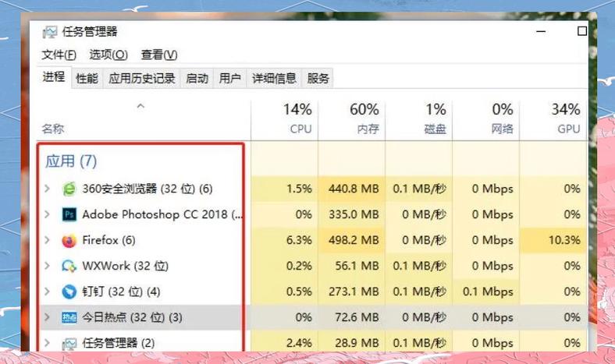
Task: Click the 1.5% CPU cell
Action: point(284,189)
